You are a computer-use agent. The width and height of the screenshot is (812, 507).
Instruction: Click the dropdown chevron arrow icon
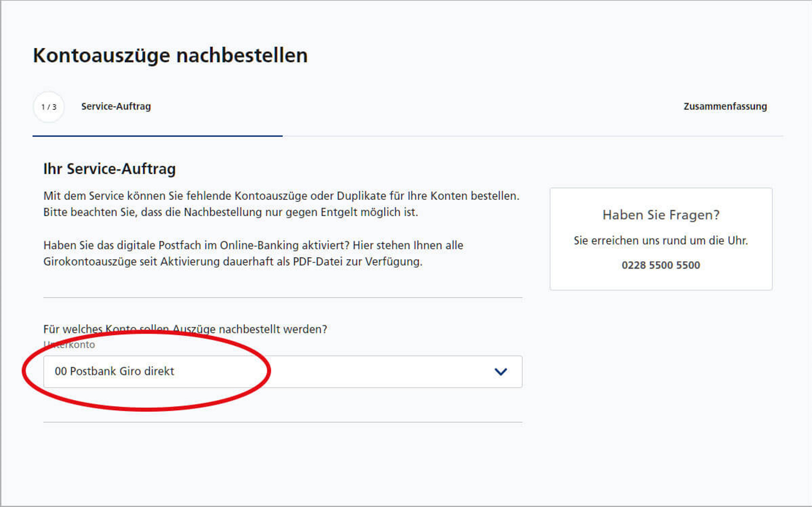click(x=500, y=371)
